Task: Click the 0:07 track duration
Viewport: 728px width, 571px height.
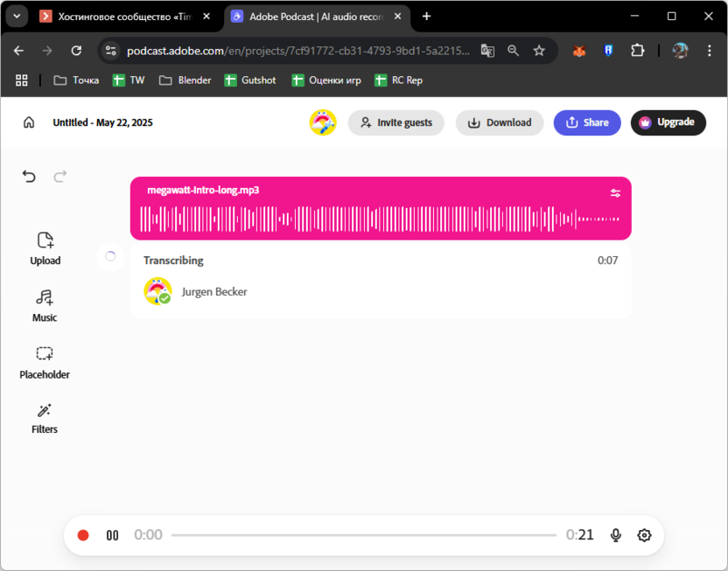Action: [607, 261]
